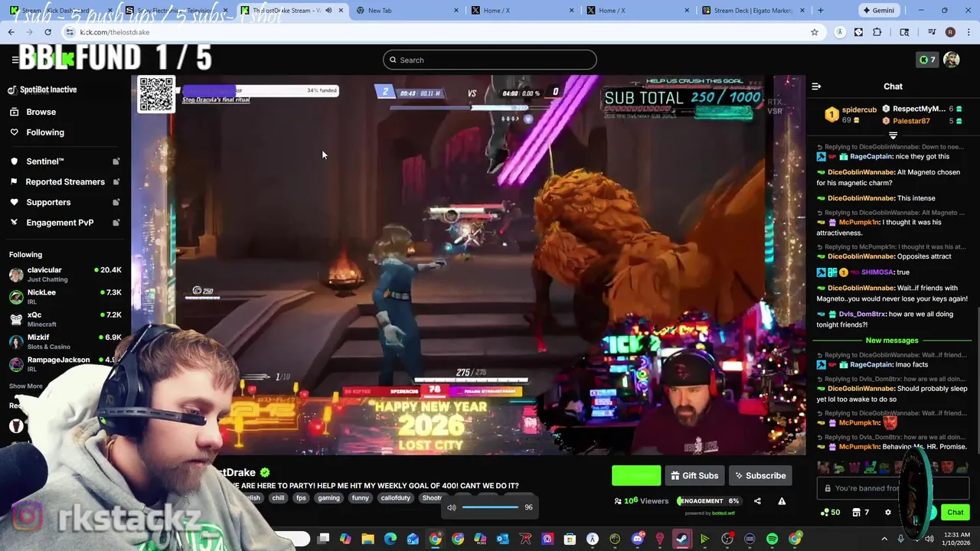Mute audio on the TheLostDrake Stream tab
The height and width of the screenshot is (551, 980).
click(x=328, y=10)
